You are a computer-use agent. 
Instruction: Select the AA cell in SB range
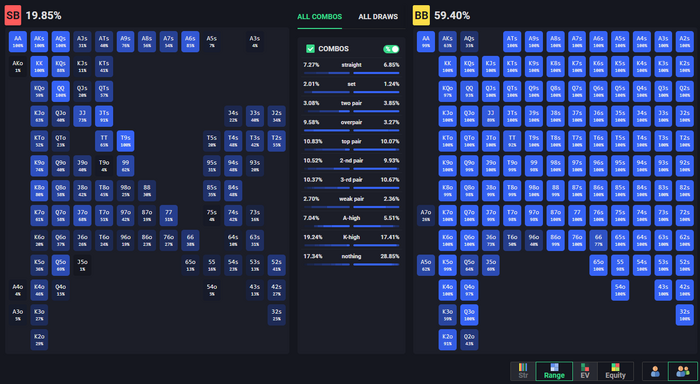[x=18, y=42]
